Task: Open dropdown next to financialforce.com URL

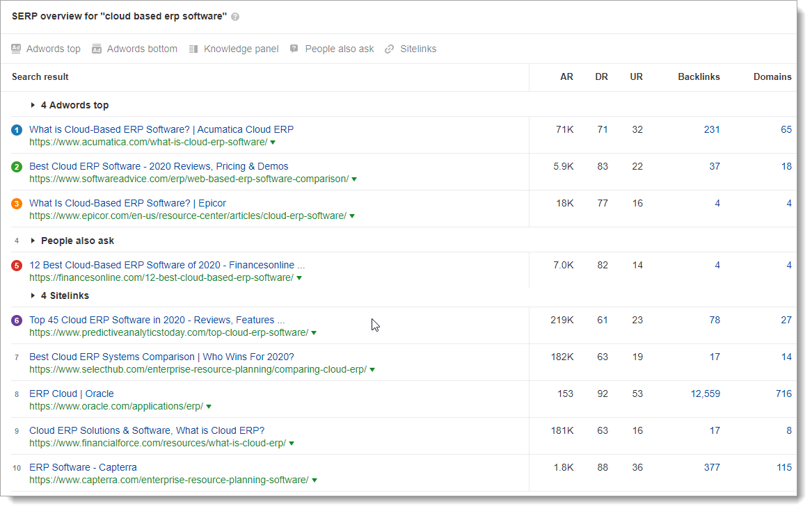Action: pyautogui.click(x=292, y=444)
